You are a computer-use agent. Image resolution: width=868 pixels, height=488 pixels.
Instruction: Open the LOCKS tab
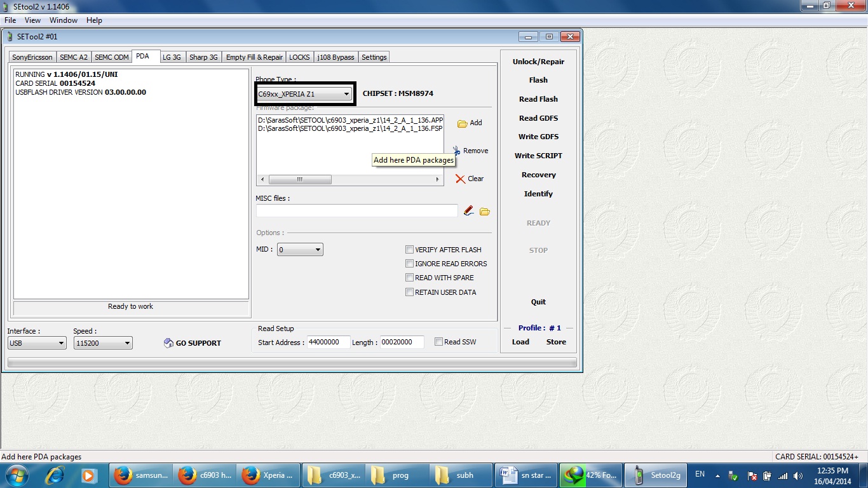pos(299,57)
